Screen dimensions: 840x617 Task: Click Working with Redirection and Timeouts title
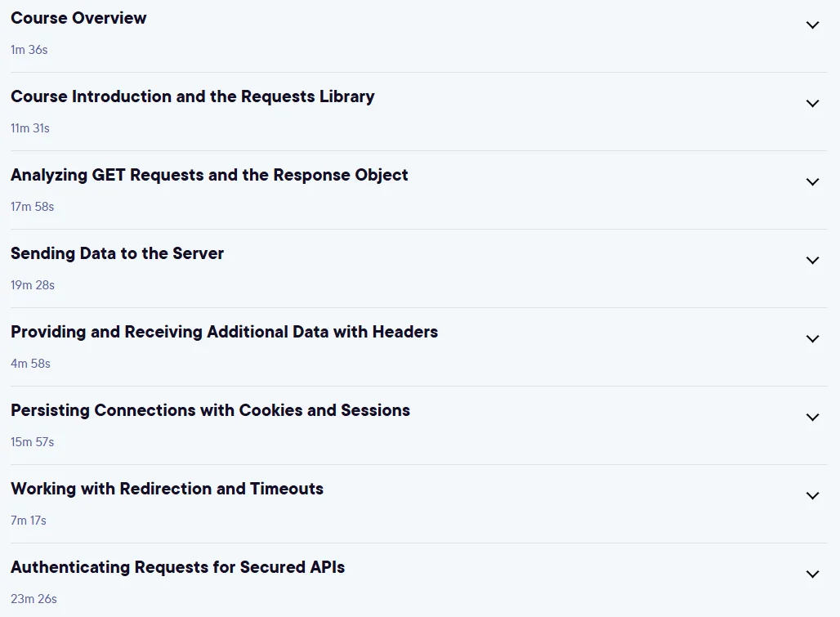(x=167, y=489)
